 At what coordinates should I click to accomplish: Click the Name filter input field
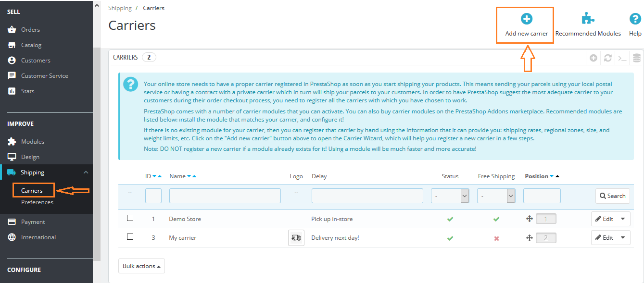click(225, 196)
